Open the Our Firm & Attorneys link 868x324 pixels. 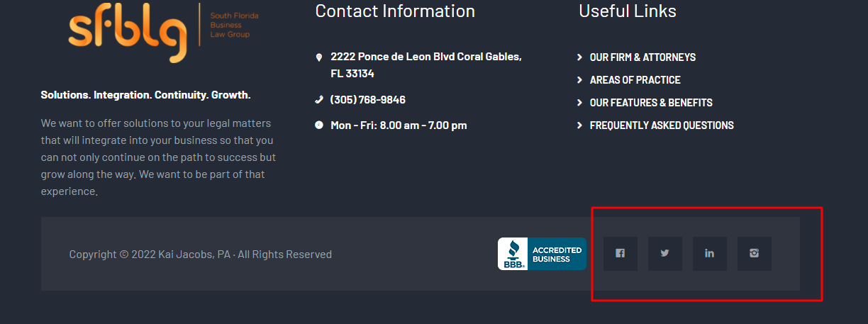pyautogui.click(x=642, y=57)
